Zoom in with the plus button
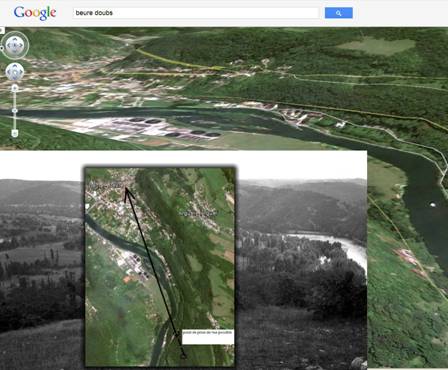 pyautogui.click(x=14, y=88)
